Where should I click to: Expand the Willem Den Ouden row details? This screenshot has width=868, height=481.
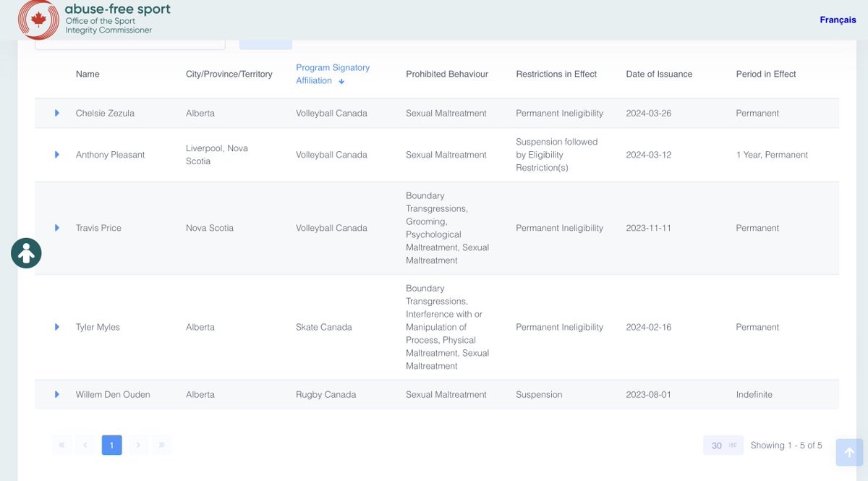click(x=56, y=394)
